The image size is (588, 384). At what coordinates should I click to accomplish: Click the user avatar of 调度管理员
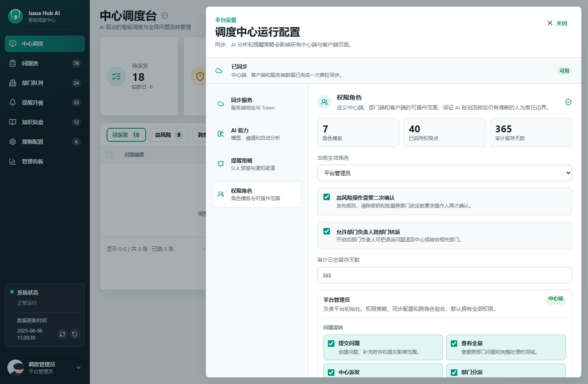tap(16, 368)
